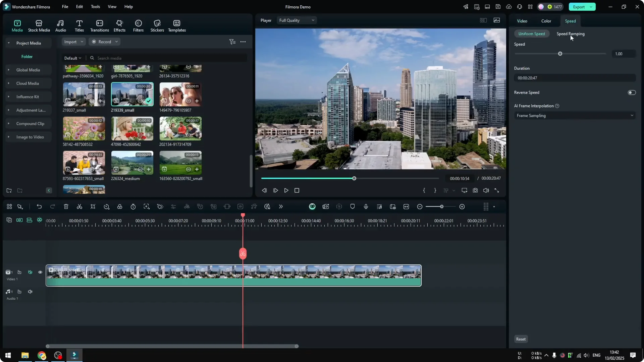Select the 219339_small thumbnail in Project Media

click(132, 94)
